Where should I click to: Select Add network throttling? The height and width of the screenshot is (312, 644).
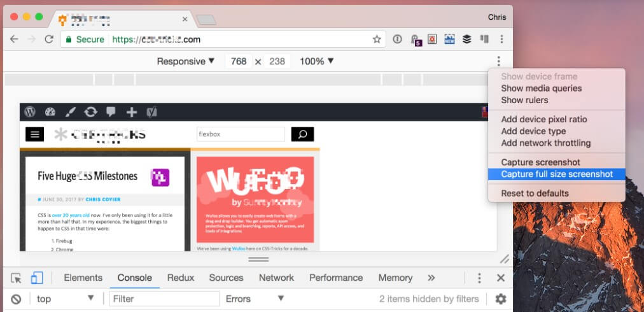coord(546,143)
